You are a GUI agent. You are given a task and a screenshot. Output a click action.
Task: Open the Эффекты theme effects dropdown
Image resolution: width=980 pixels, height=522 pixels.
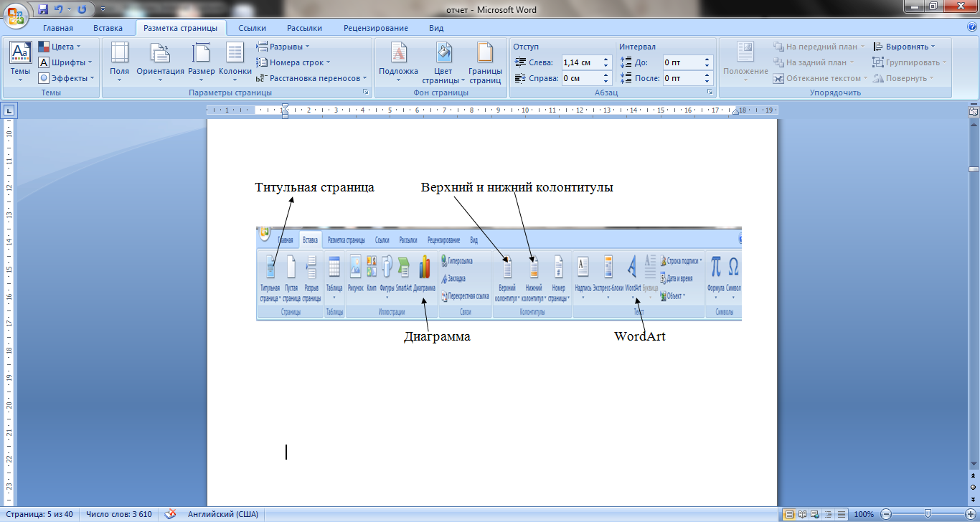(65, 78)
